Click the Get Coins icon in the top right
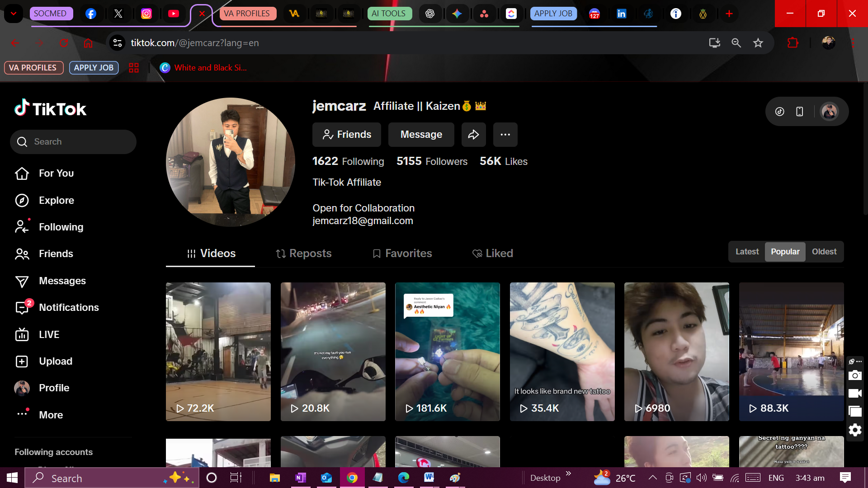 [780, 112]
